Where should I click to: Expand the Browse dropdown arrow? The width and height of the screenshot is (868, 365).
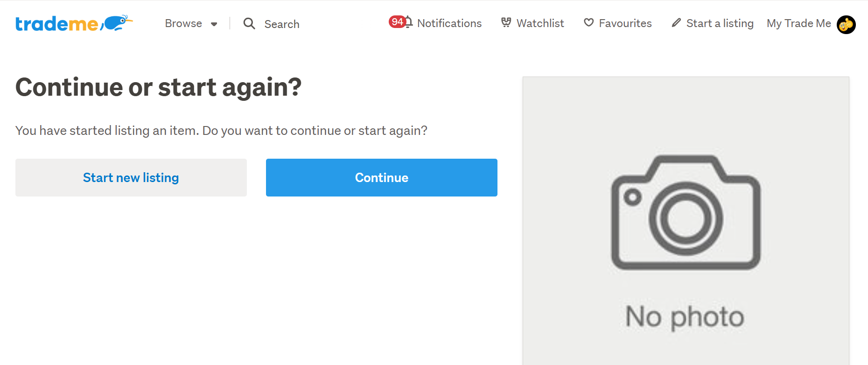214,24
